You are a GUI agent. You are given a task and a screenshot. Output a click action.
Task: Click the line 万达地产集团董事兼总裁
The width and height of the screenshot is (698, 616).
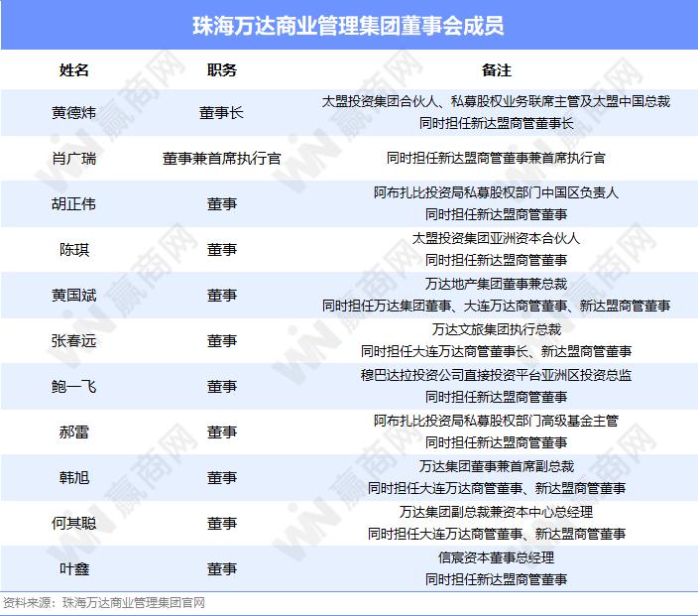pos(496,284)
